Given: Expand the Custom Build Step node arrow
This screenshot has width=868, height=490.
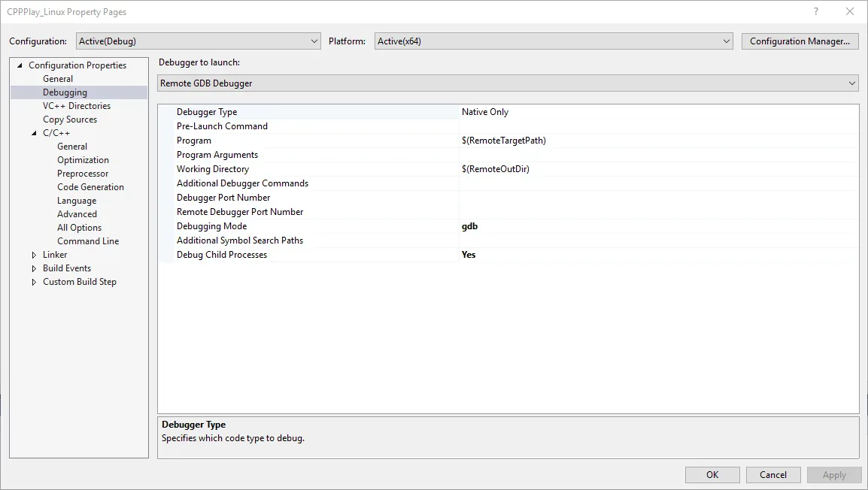Looking at the screenshot, I should pos(35,282).
